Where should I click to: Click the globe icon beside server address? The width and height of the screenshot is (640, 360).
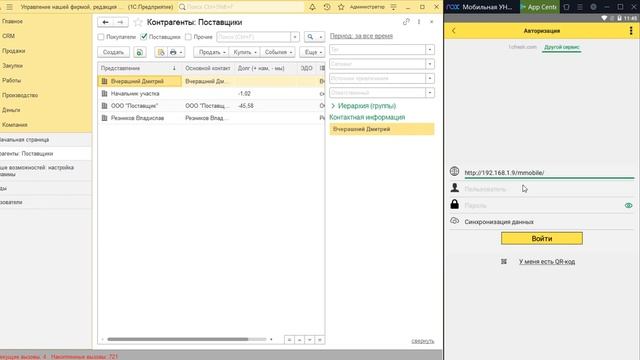[454, 171]
